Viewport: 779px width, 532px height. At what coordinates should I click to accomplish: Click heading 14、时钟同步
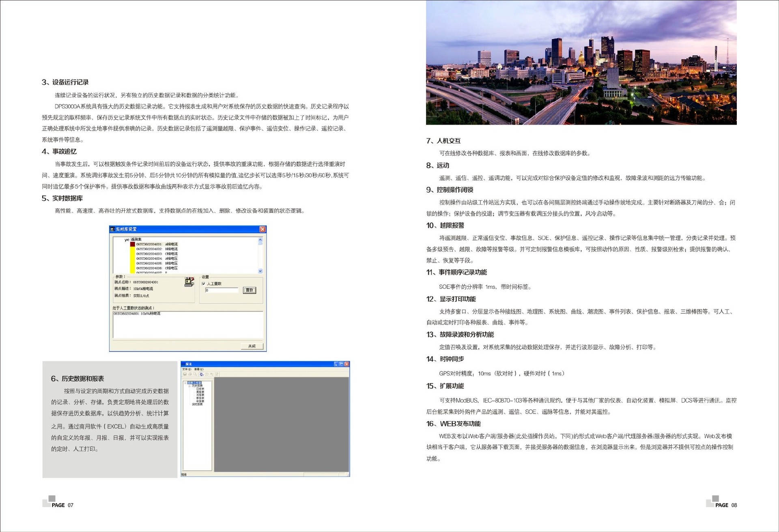445,359
